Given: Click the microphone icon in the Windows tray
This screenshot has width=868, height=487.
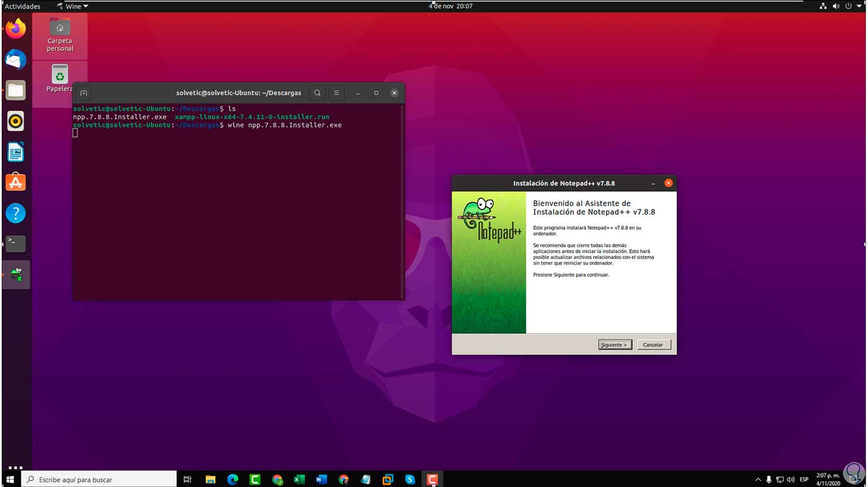Looking at the screenshot, I should [769, 480].
